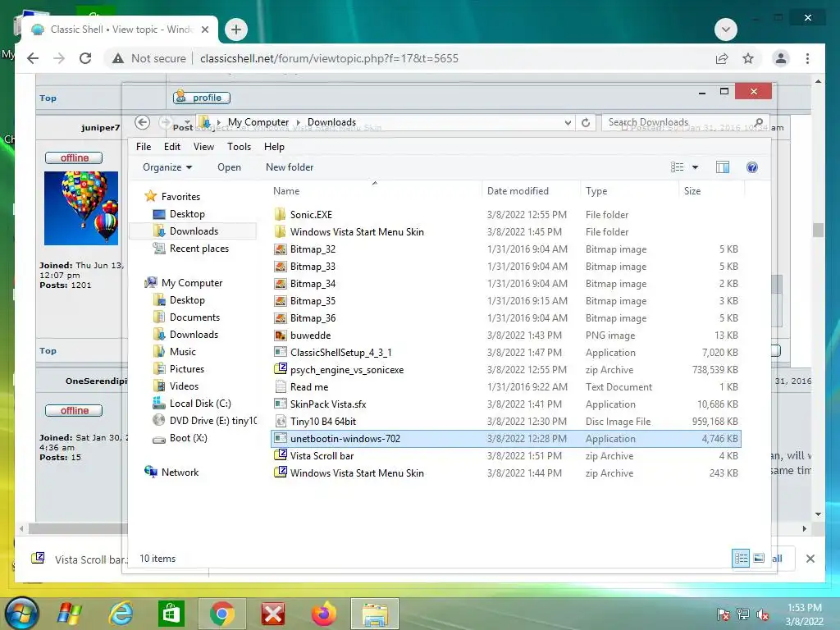The width and height of the screenshot is (840, 630).
Task: Open the Edit menu in Explorer
Action: coord(172,147)
